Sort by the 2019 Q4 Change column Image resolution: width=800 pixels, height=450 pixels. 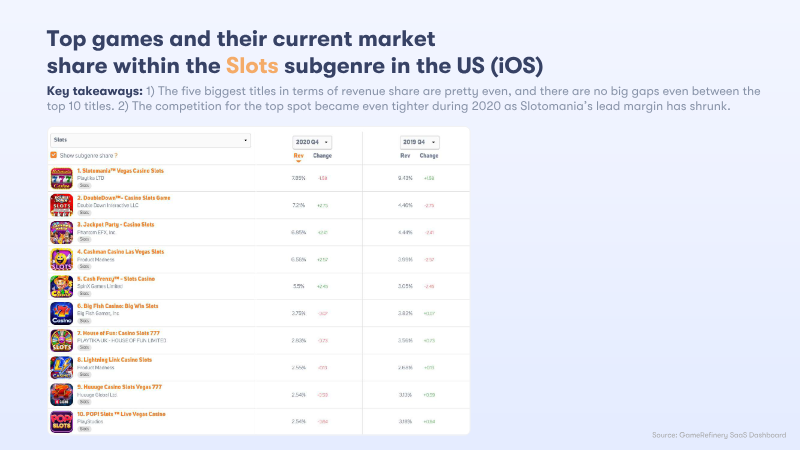(x=429, y=156)
